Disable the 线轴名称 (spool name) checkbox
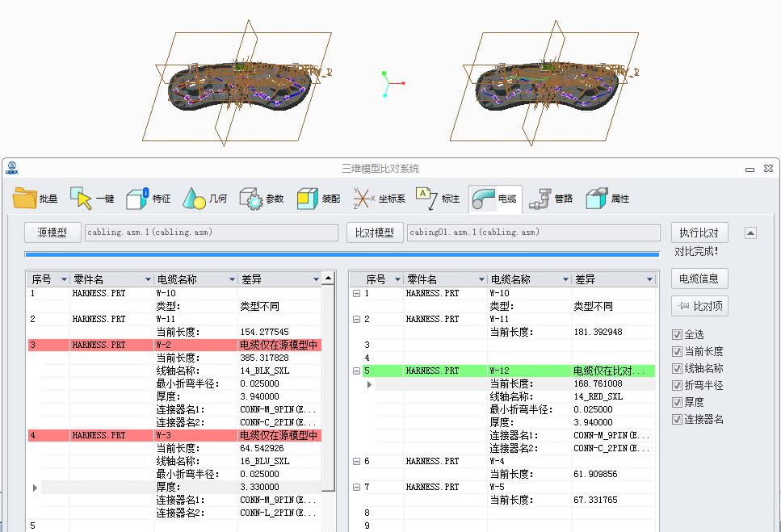This screenshot has width=781, height=532. (676, 369)
